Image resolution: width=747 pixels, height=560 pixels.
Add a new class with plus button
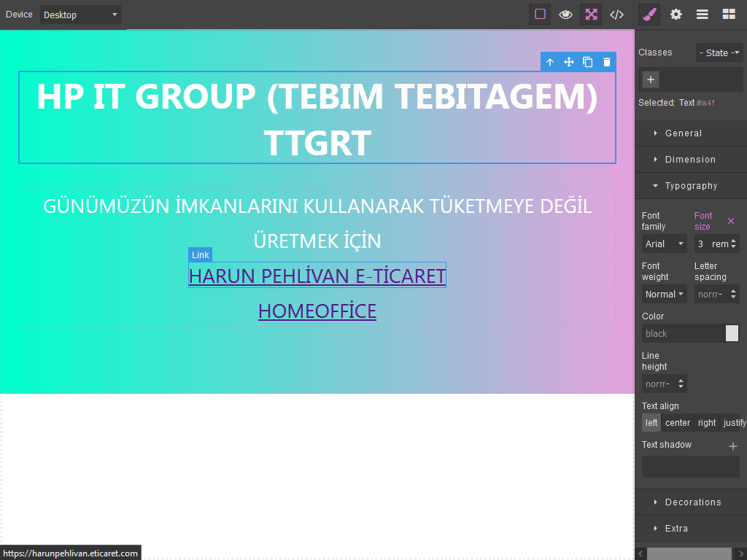(x=650, y=79)
